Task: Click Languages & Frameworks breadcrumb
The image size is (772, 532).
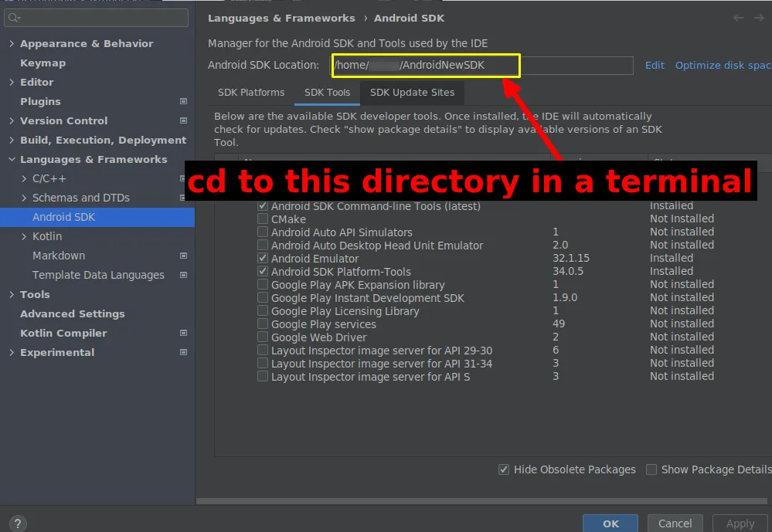Action: point(281,19)
